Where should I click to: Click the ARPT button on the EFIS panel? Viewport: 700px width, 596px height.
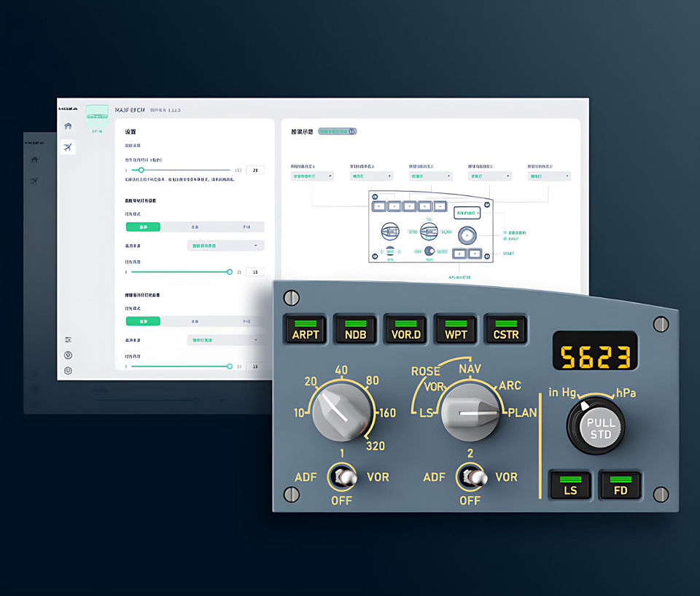306,329
